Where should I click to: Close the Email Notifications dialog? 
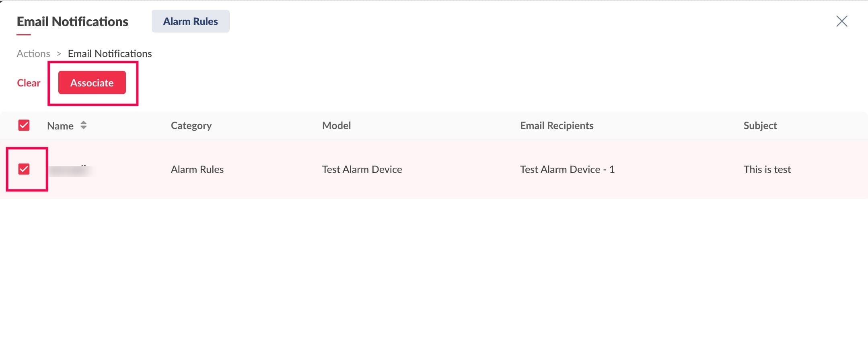(841, 21)
